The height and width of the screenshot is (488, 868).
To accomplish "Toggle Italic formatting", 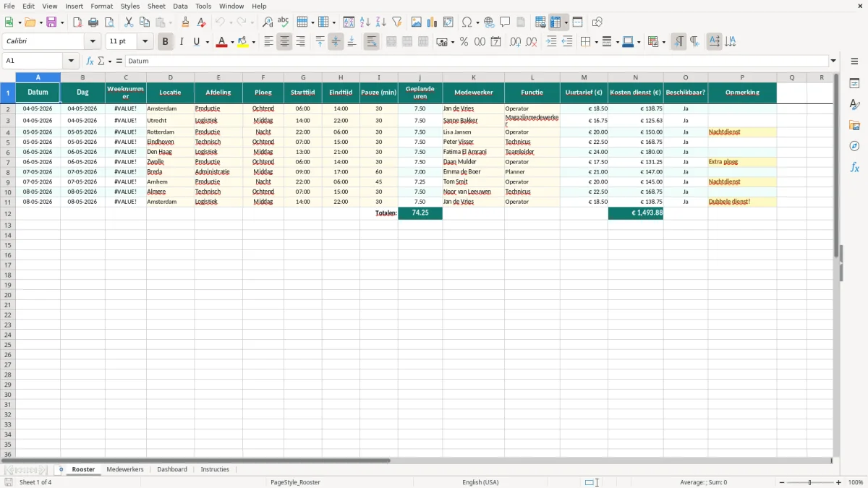I will click(x=182, y=42).
